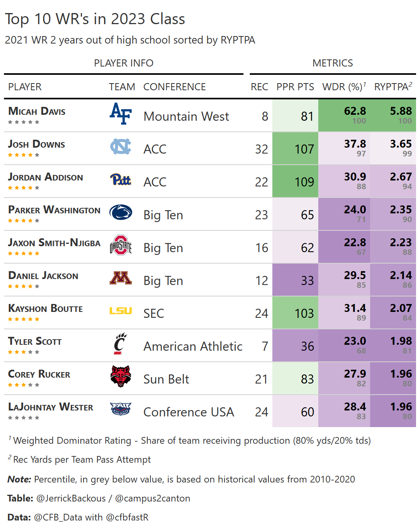Click player name Micah Davis

coord(37,111)
